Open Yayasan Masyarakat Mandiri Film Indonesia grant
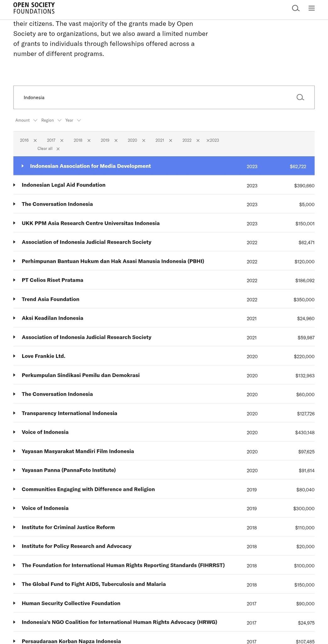 click(78, 451)
